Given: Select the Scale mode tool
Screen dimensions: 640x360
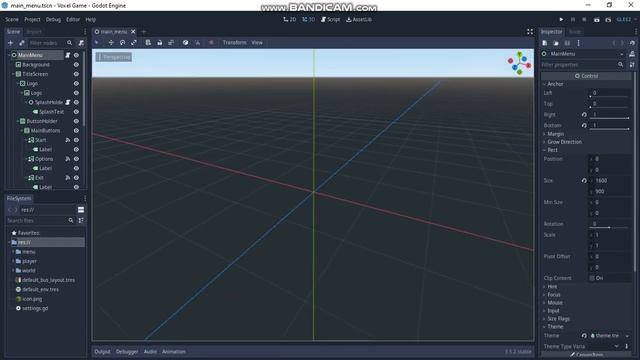Looking at the screenshot, I should tap(134, 42).
